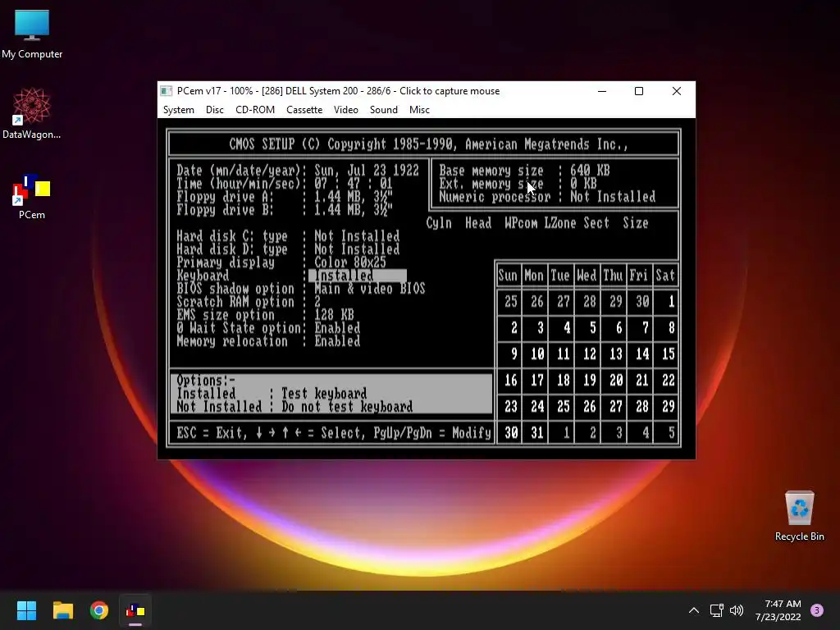Viewport: 840px width, 630px height.
Task: Click the Ext. memory '0 KB' value
Action: tap(583, 184)
